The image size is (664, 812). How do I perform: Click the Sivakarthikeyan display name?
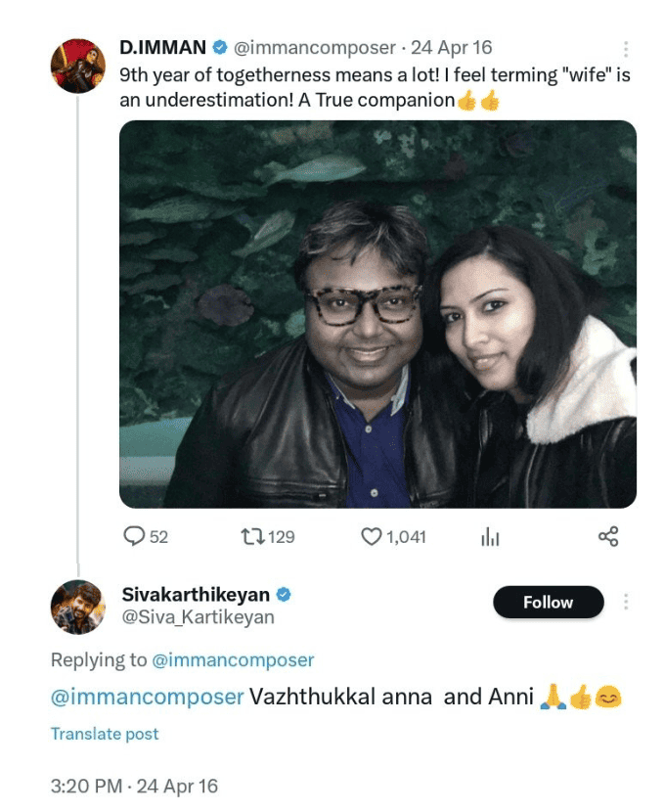pos(196,595)
